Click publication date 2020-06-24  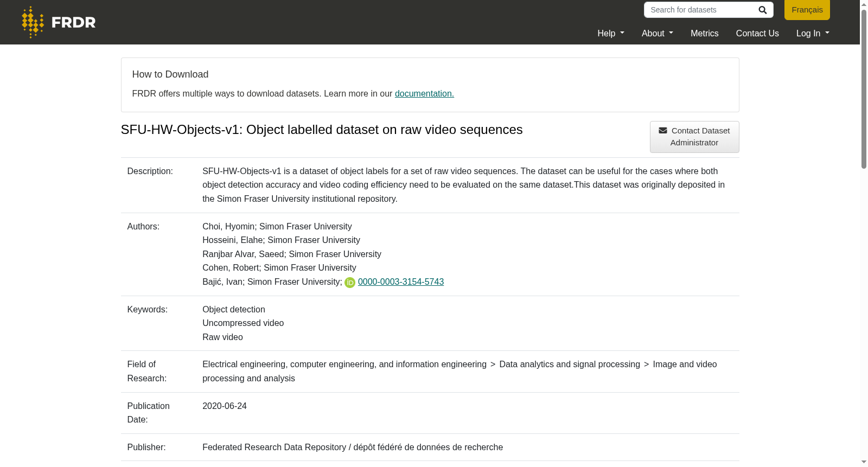pos(225,406)
